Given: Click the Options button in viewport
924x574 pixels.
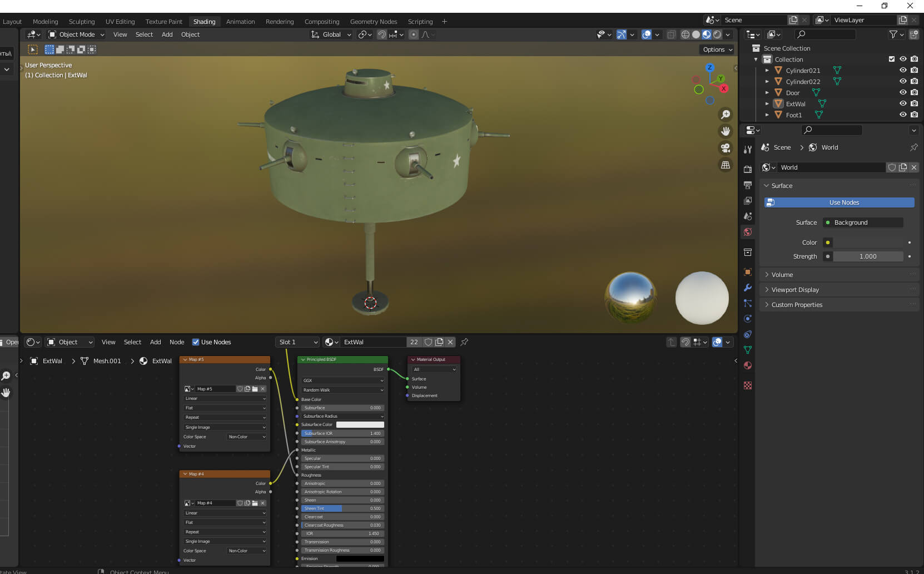Looking at the screenshot, I should tap(717, 50).
